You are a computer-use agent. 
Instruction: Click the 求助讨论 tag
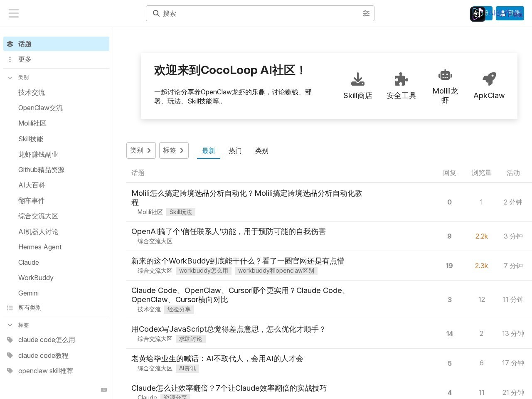point(191,339)
